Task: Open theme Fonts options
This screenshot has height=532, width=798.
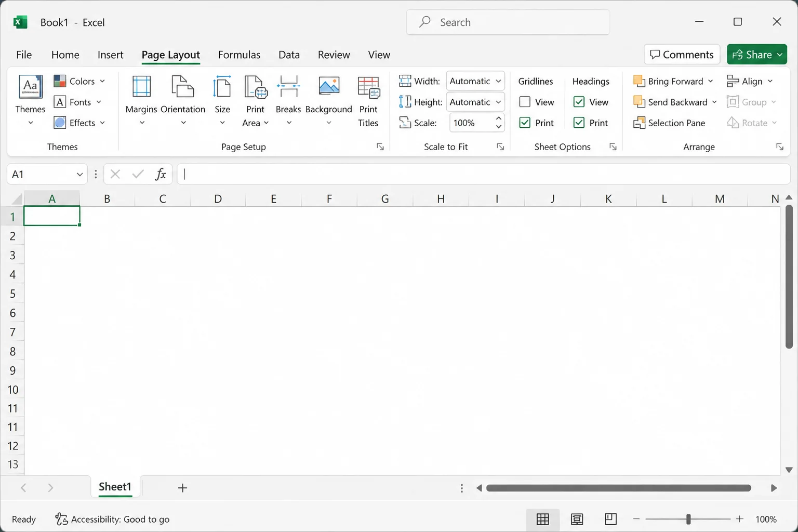Action: [x=78, y=102]
